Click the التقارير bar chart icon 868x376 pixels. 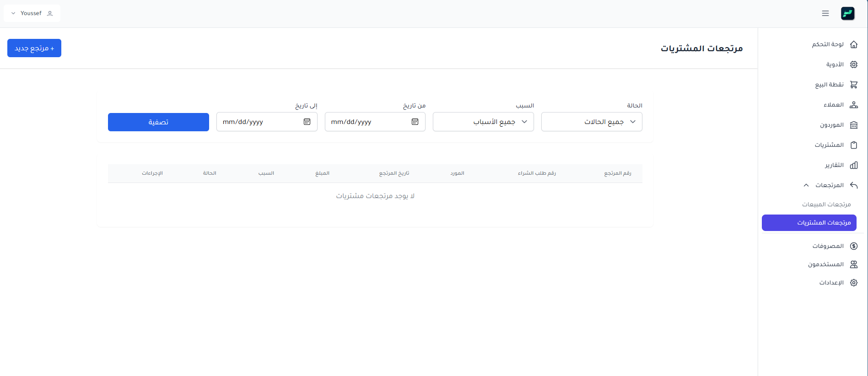854,165
